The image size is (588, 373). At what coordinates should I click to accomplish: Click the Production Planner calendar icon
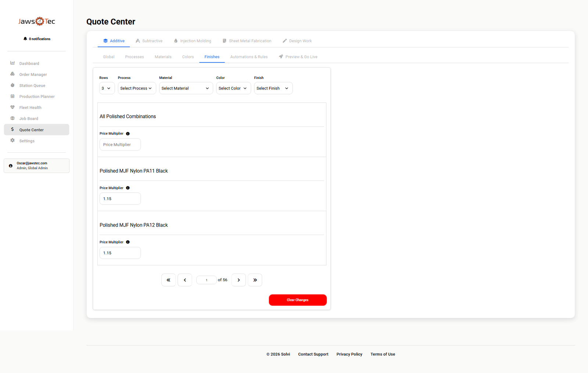point(12,96)
